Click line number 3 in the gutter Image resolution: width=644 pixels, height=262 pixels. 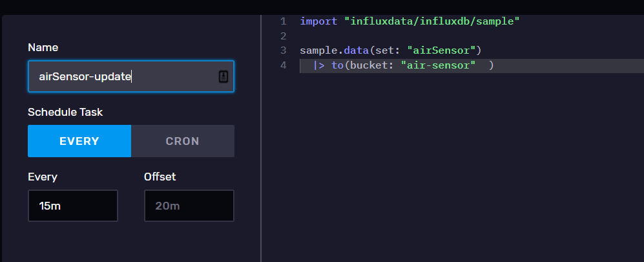click(x=283, y=50)
